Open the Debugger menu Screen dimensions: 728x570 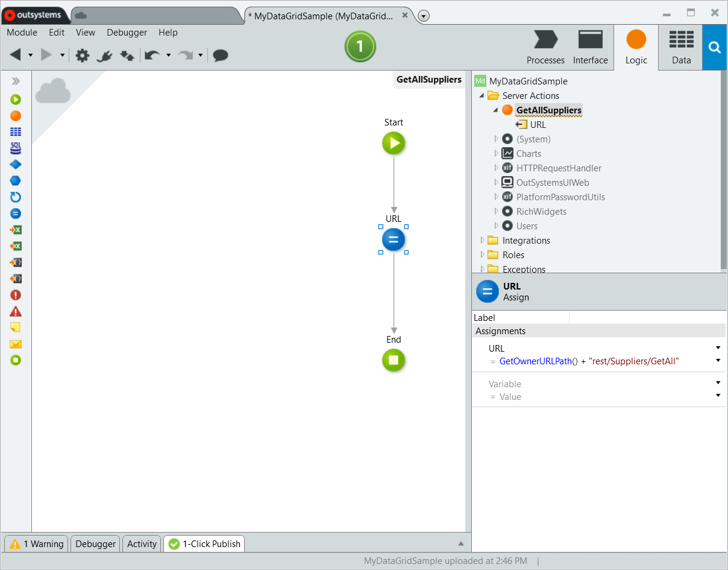click(127, 33)
